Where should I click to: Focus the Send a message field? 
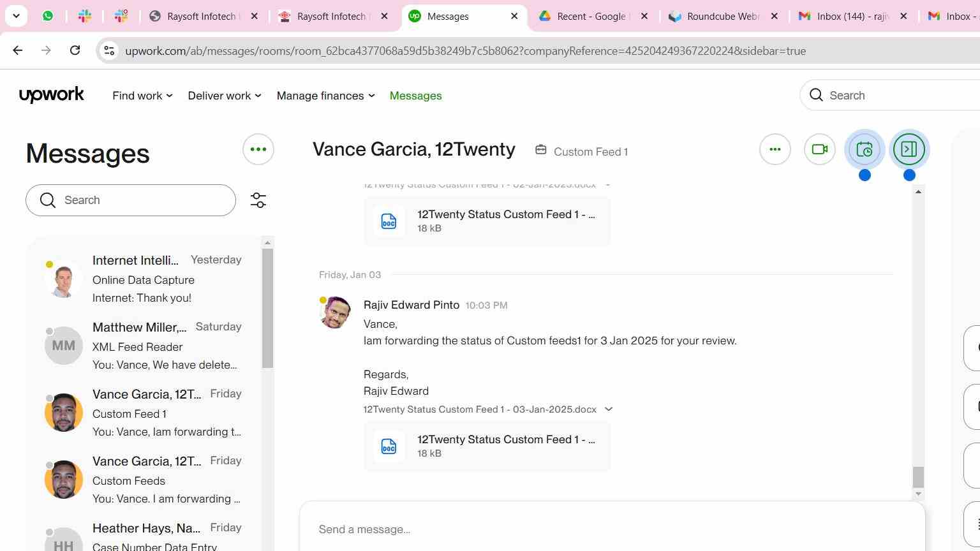pos(612,529)
